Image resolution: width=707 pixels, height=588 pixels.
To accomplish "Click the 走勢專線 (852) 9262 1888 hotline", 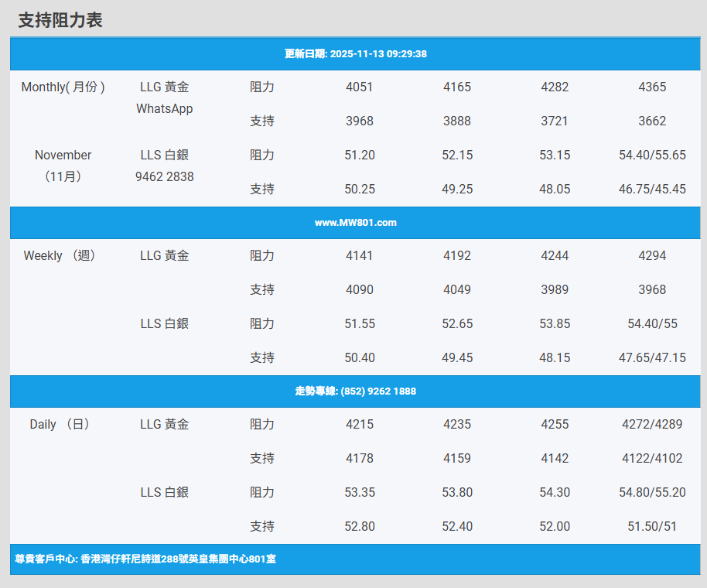I will (x=356, y=391).
